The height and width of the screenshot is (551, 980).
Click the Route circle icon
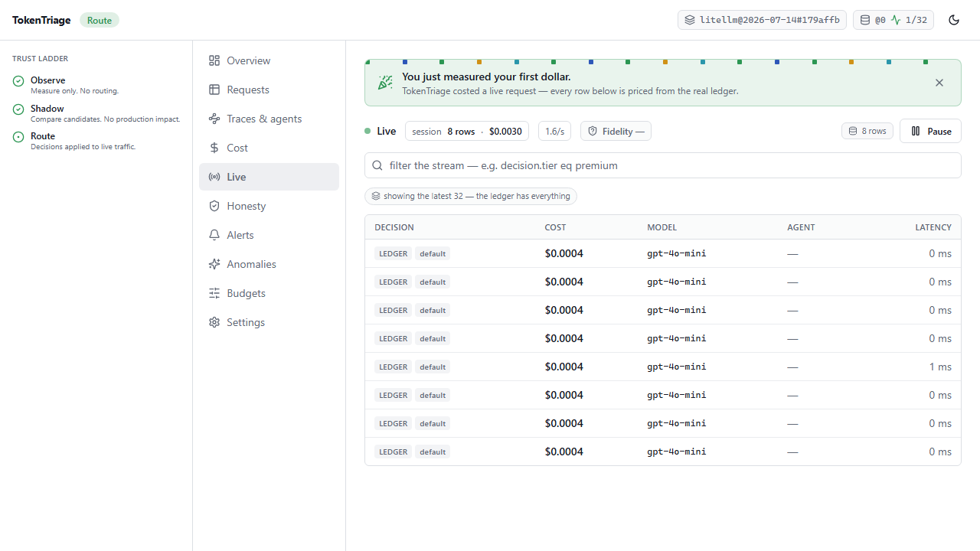[18, 137]
